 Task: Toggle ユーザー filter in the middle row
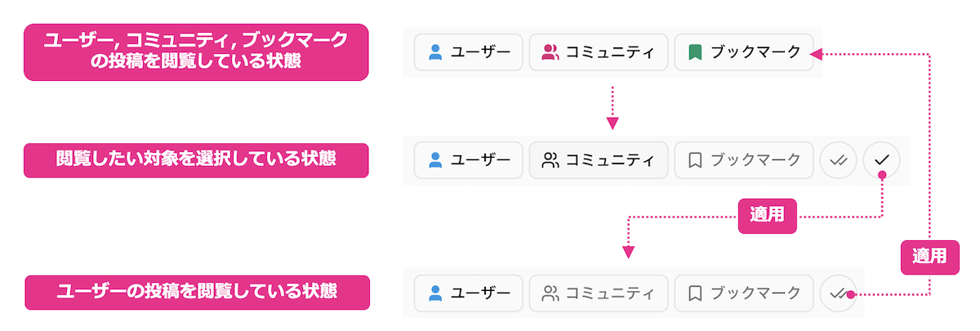tap(468, 160)
